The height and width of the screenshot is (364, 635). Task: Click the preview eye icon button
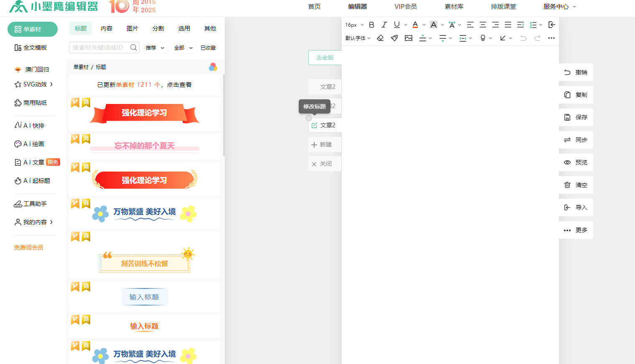[x=576, y=162]
